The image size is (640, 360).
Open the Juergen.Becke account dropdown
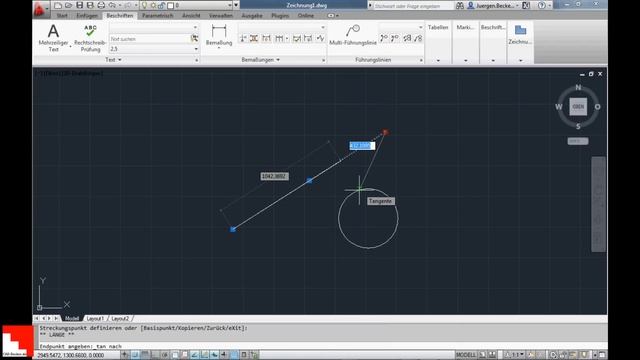coord(493,5)
